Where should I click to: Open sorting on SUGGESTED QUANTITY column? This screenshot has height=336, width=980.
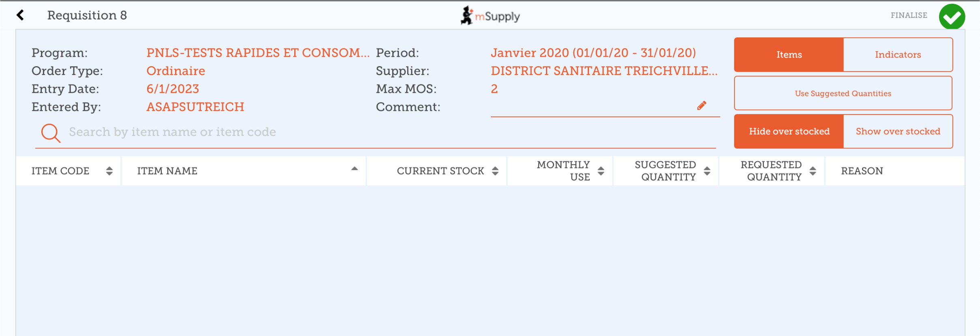[707, 171]
